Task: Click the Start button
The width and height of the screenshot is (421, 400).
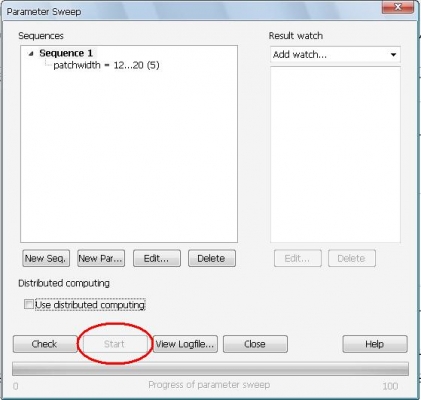Action: (115, 344)
